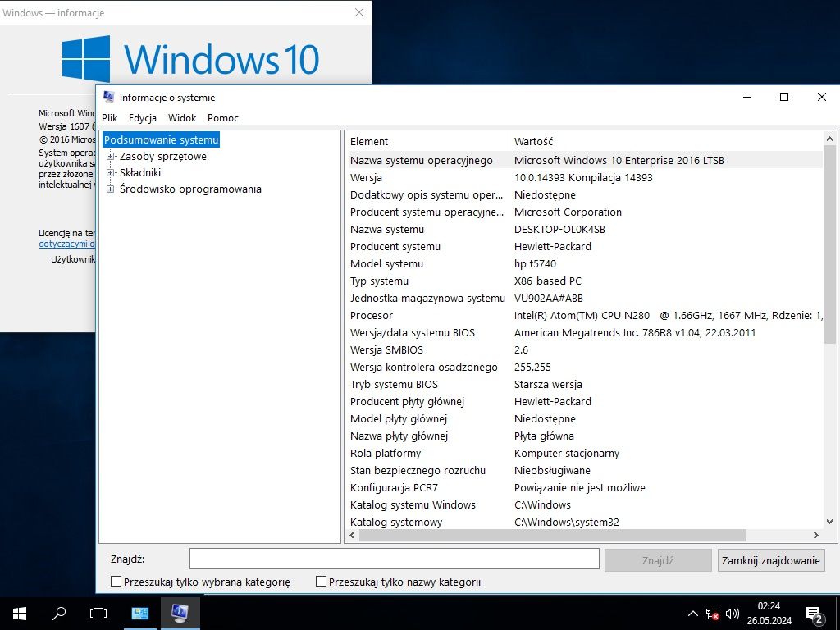Enable search only category names checkbox
840x630 pixels.
[x=321, y=582]
